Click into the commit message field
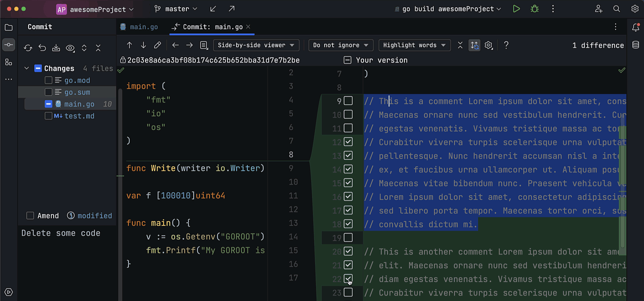This screenshot has width=644, height=301. tap(67, 258)
